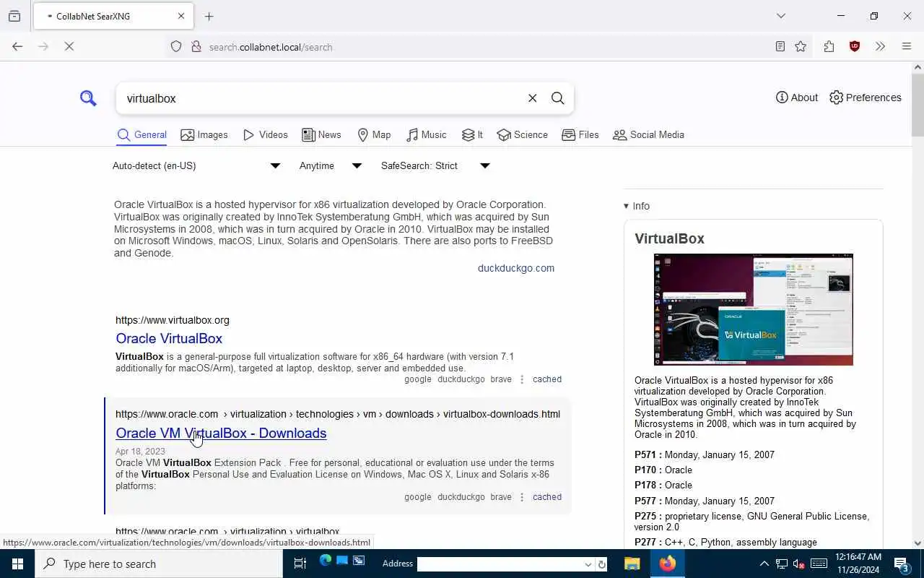Switch to the Science tab

tap(522, 135)
